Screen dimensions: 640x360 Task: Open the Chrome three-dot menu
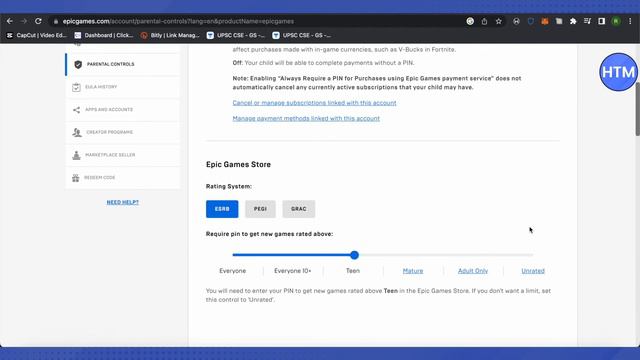pyautogui.click(x=630, y=21)
